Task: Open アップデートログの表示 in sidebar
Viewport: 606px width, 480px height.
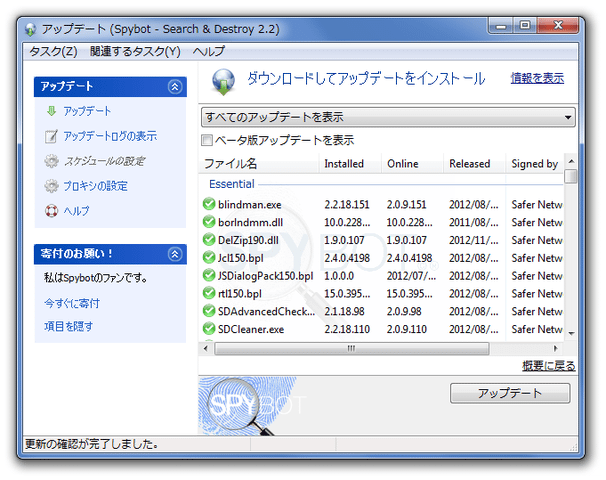Action: [111, 136]
